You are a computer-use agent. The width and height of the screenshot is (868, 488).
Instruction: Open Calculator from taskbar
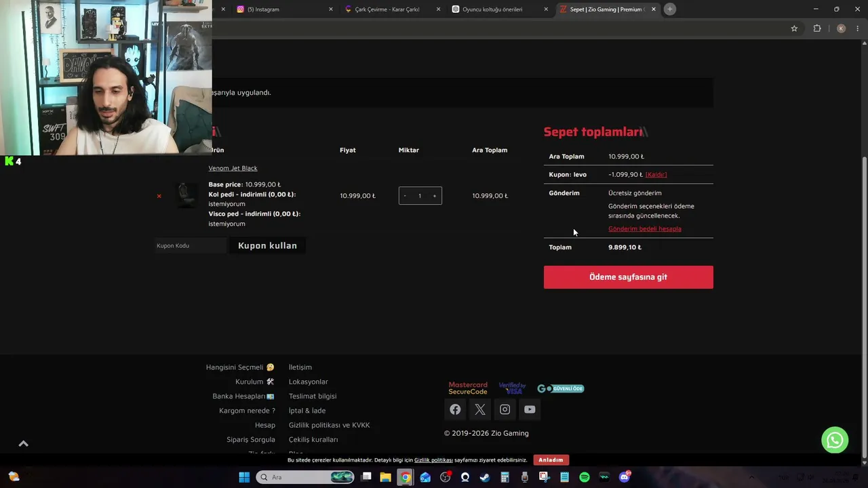505,477
